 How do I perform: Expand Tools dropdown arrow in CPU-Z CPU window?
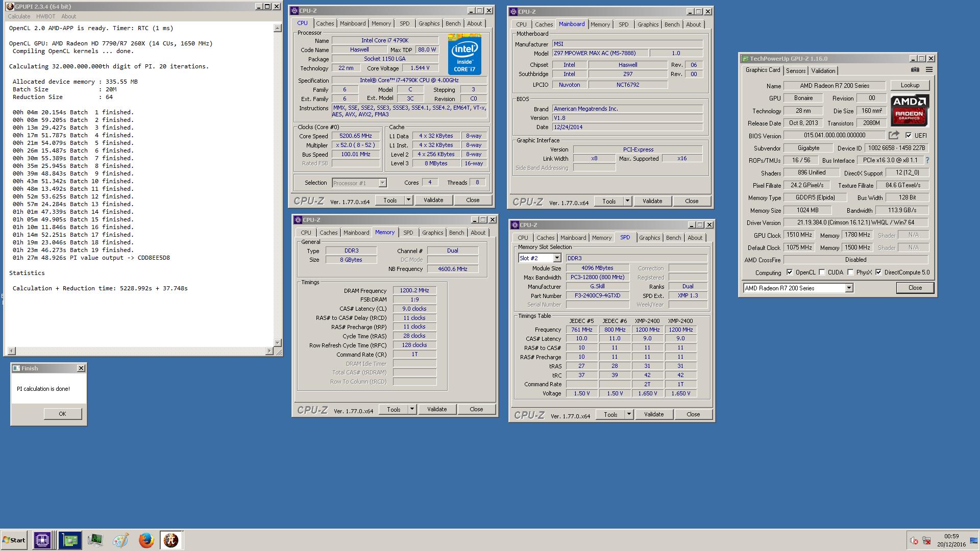pos(408,200)
